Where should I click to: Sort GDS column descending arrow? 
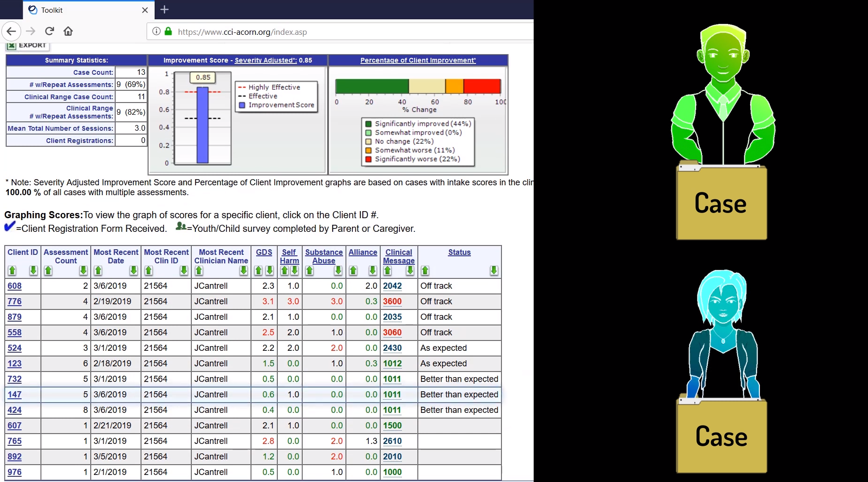click(270, 270)
